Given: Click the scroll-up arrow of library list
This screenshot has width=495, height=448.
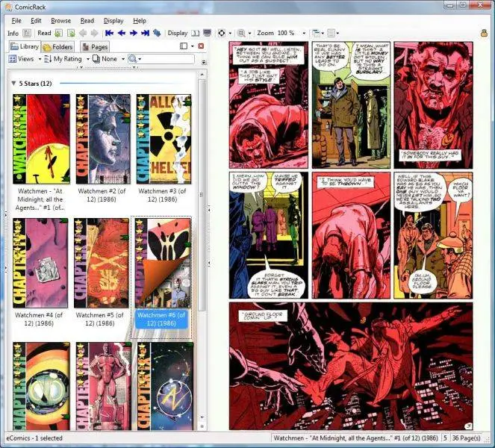Looking at the screenshot, I should pos(202,75).
